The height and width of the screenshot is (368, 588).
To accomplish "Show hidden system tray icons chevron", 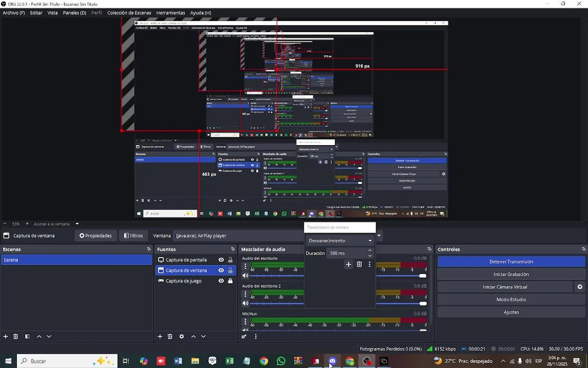I will click(503, 361).
